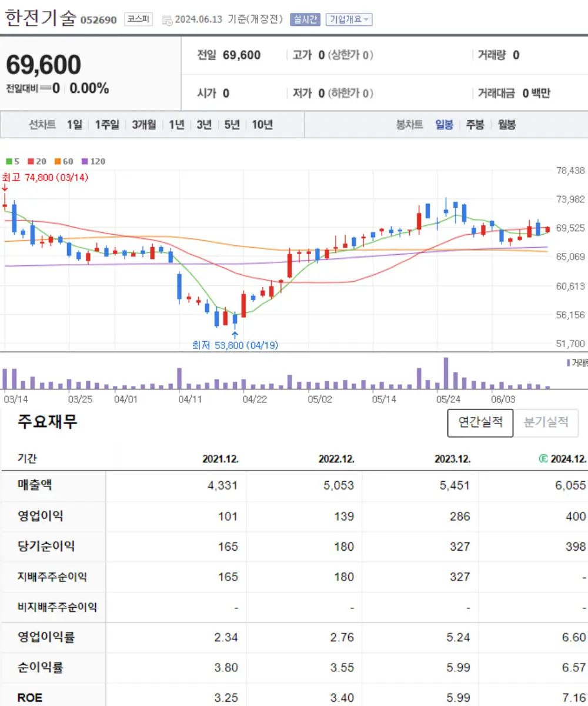Click the 2021.12. column header

point(220,459)
